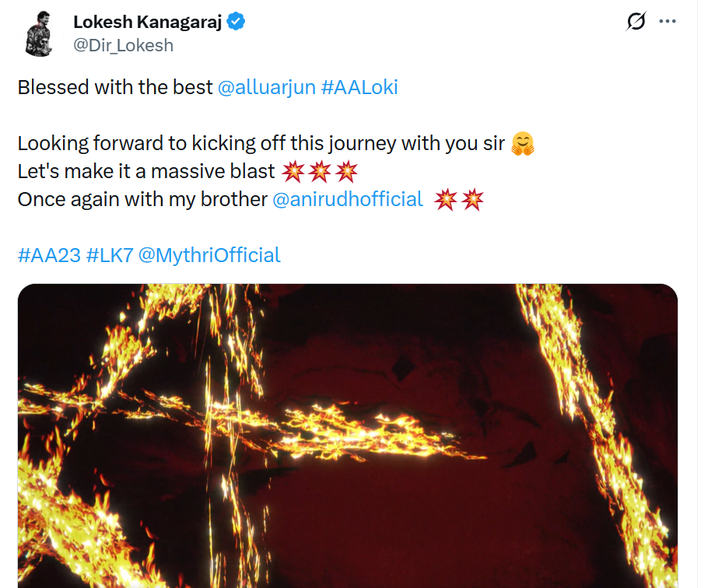Screen dimensions: 701x588
Task: Click the "Once again with my brother" text
Action: (x=142, y=199)
